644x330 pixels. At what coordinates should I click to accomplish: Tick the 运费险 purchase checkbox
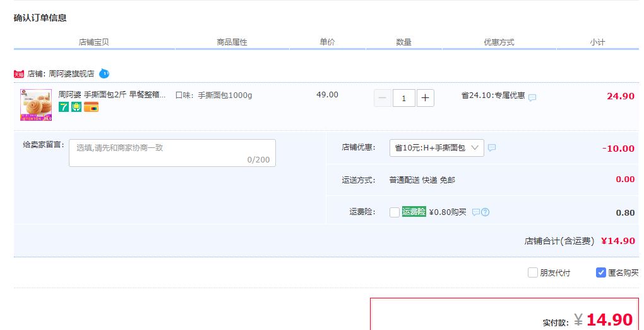point(394,212)
